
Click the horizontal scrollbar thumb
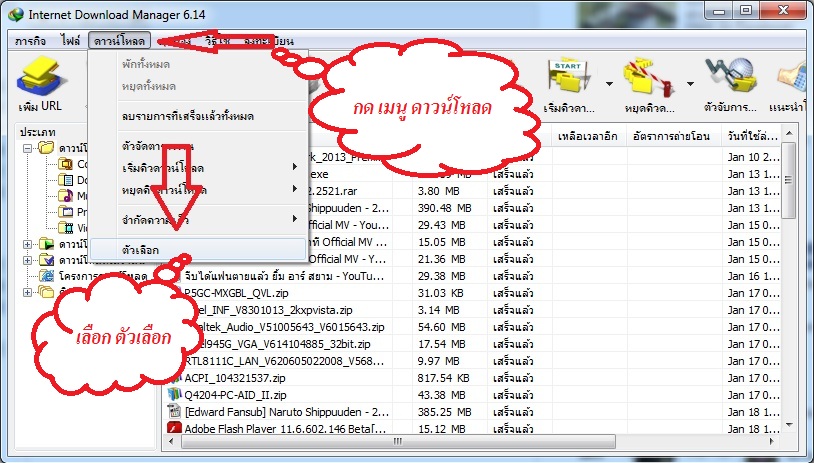pyautogui.click(x=398, y=442)
